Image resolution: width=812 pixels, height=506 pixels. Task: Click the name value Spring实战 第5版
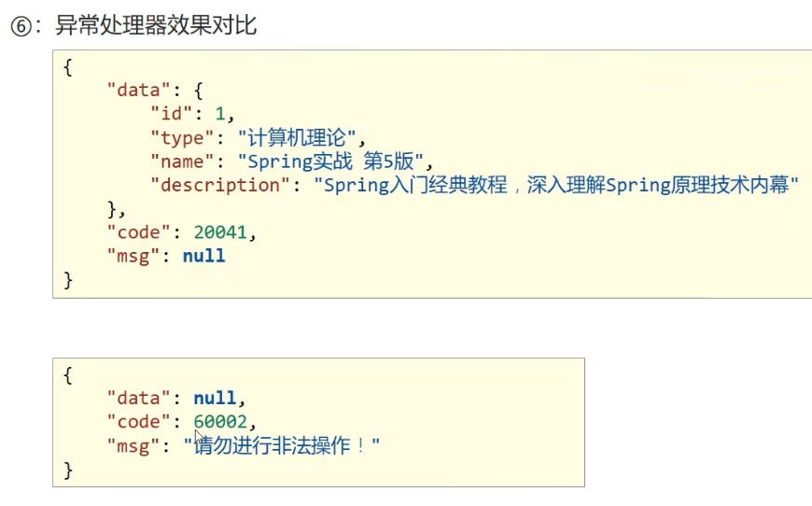click(330, 162)
